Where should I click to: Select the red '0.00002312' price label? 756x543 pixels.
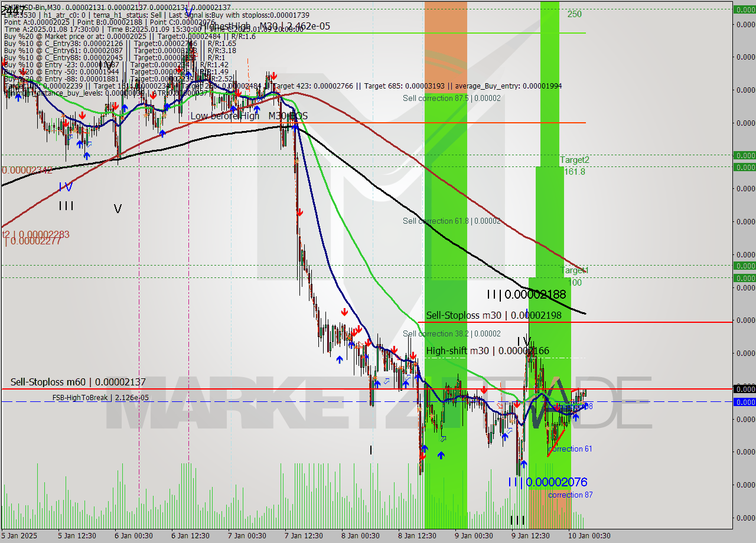27,170
